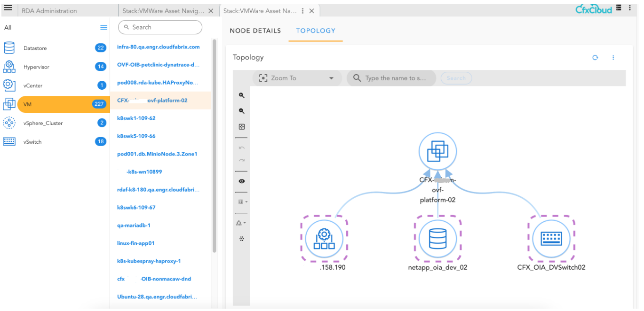This screenshot has width=644, height=311.
Task: Switch to the RDA Administration tab
Action: pos(49,10)
